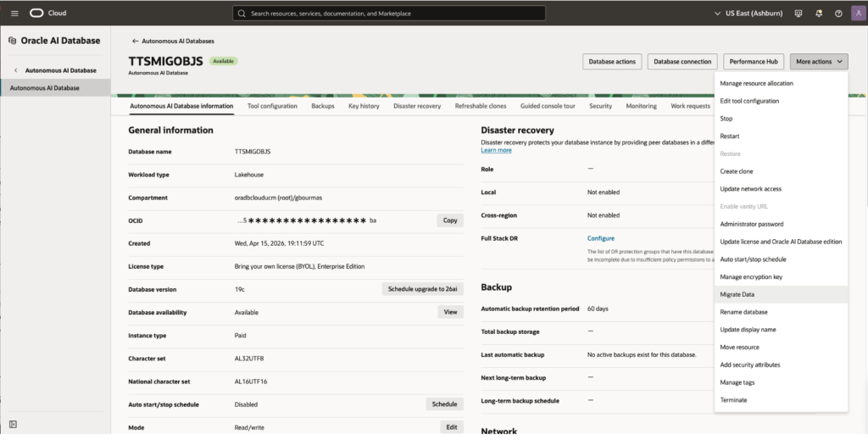Copy the OCID value
Viewport: 868px width, 440px height.
point(450,220)
